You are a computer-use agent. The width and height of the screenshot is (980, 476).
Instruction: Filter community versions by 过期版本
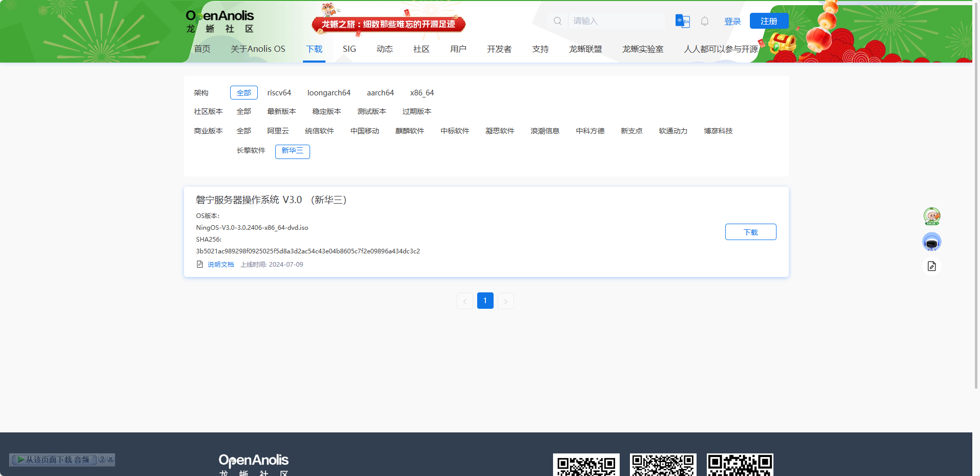pyautogui.click(x=417, y=111)
